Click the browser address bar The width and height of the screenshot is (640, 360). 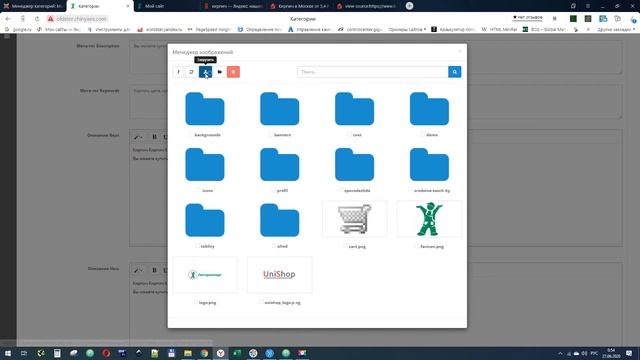pyautogui.click(x=82, y=19)
